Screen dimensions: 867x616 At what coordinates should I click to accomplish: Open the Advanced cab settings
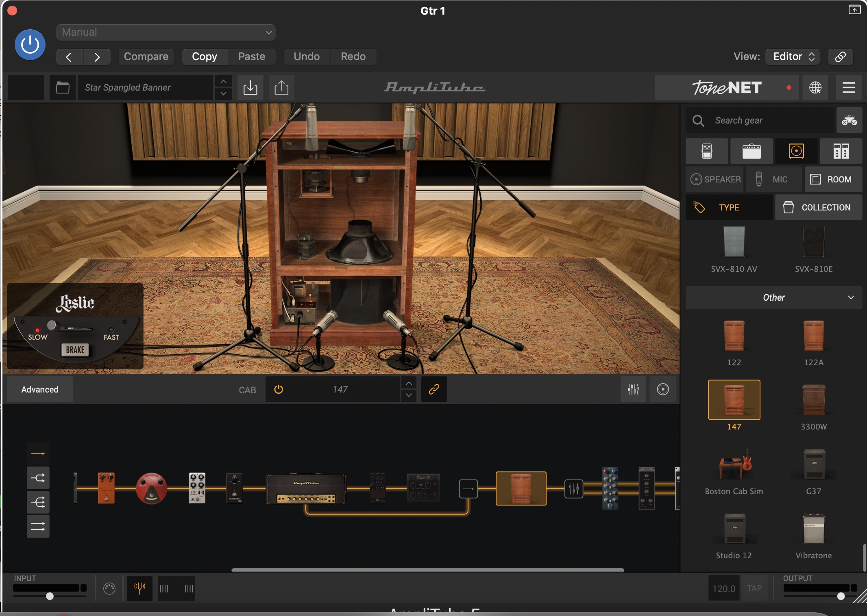click(40, 390)
